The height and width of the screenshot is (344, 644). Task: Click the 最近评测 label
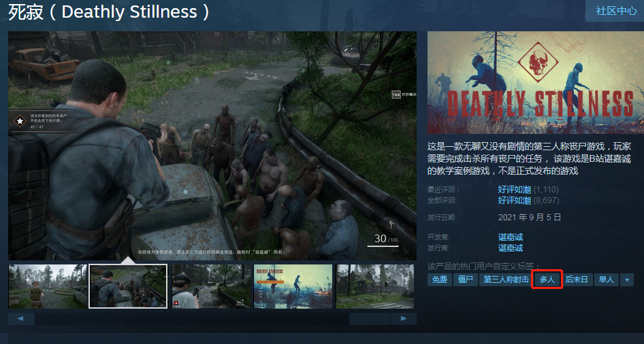(444, 190)
